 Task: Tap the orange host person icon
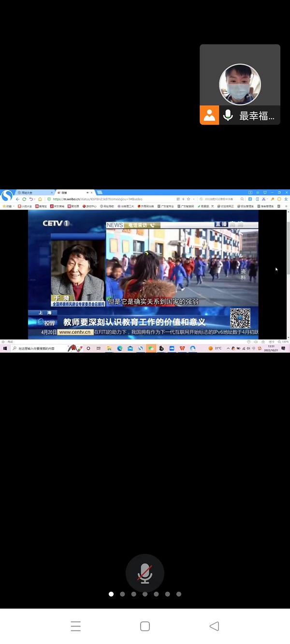coord(209,115)
